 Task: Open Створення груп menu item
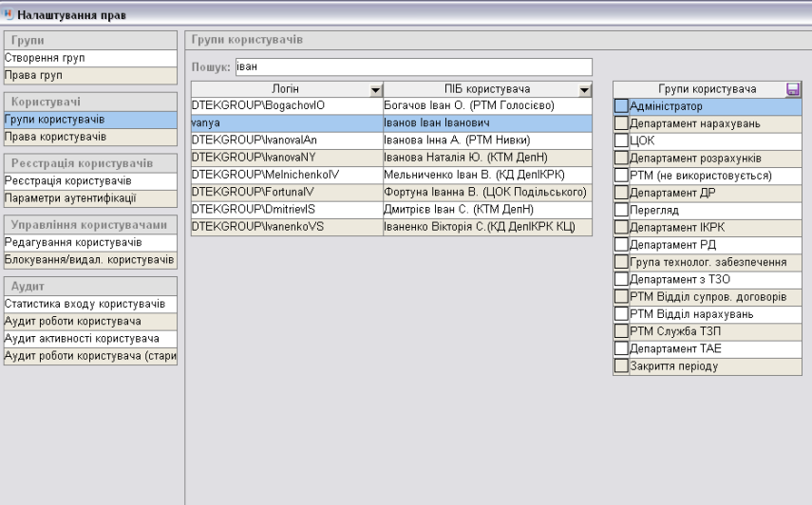coord(89,58)
